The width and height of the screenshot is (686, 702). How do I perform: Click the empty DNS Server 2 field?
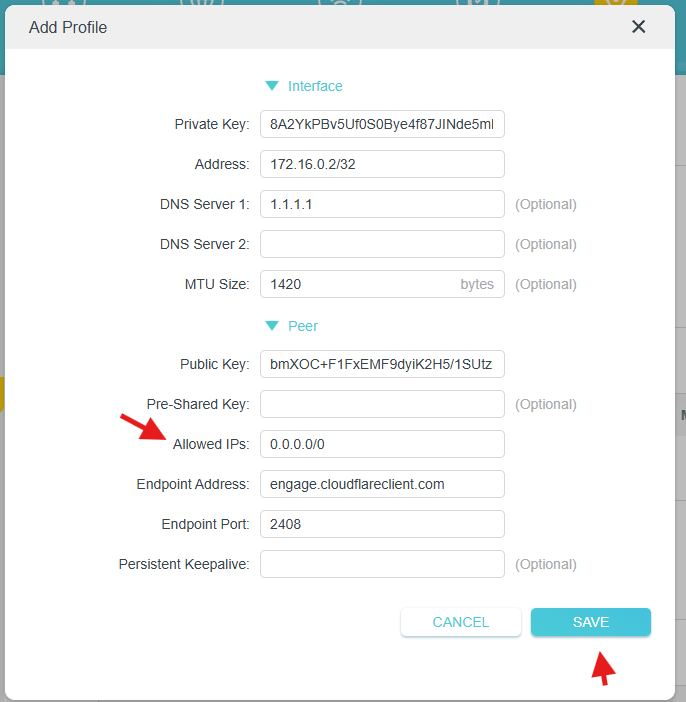tap(382, 244)
